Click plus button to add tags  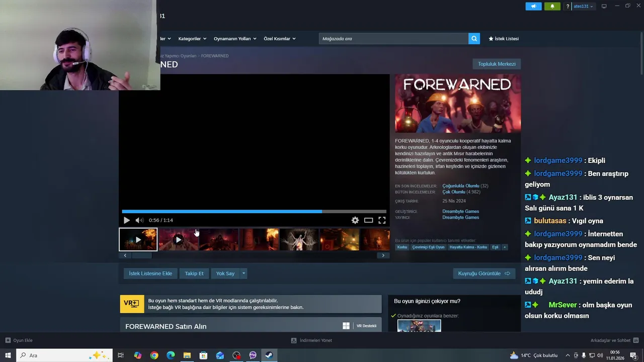click(505, 247)
